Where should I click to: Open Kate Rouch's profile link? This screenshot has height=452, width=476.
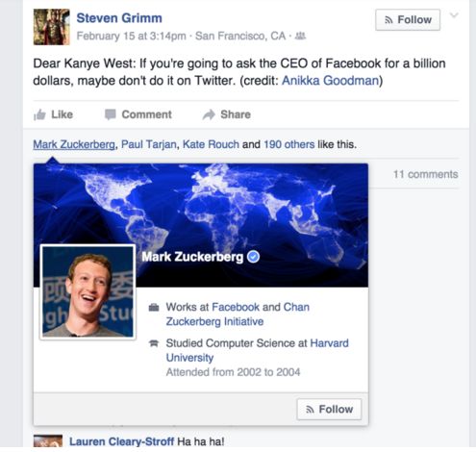click(x=211, y=144)
